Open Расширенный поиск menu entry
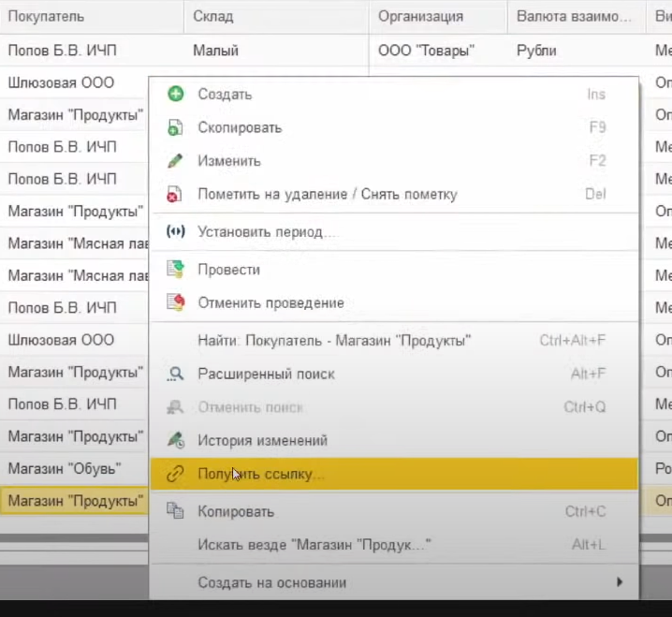This screenshot has width=672, height=617. [394, 374]
